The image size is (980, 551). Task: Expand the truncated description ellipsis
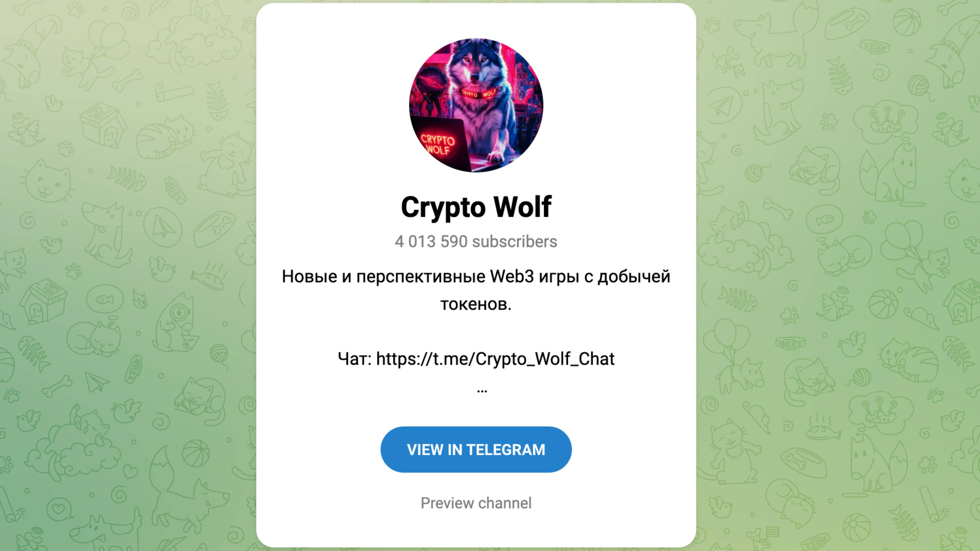point(482,391)
